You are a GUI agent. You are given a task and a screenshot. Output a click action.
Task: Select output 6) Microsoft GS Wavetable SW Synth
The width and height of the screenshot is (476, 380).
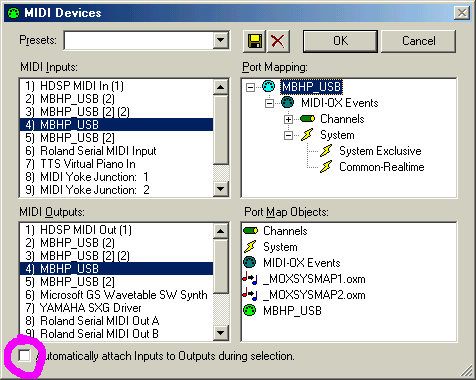coord(117,295)
